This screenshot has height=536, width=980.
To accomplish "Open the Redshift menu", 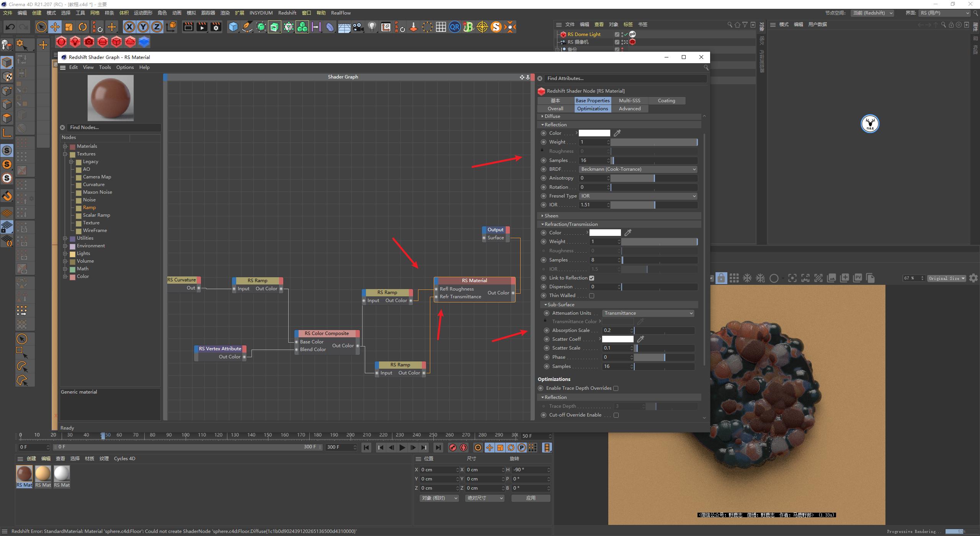I will tap(287, 13).
